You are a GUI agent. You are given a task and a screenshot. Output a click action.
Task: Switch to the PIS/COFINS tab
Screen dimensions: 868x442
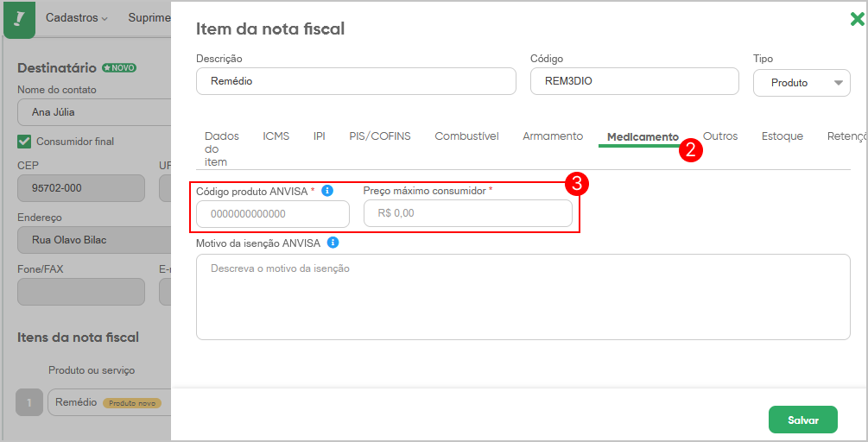point(380,136)
